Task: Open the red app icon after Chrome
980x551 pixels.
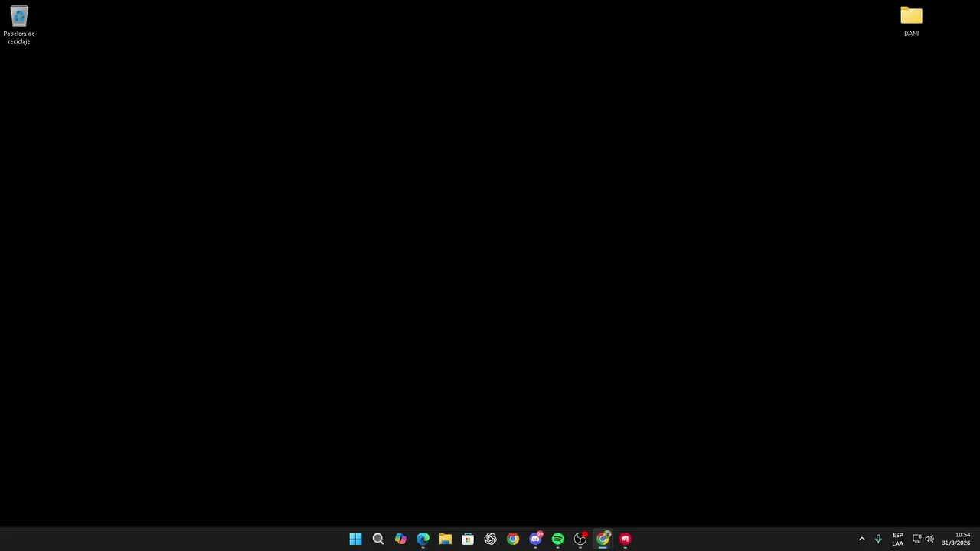Action: click(x=626, y=539)
